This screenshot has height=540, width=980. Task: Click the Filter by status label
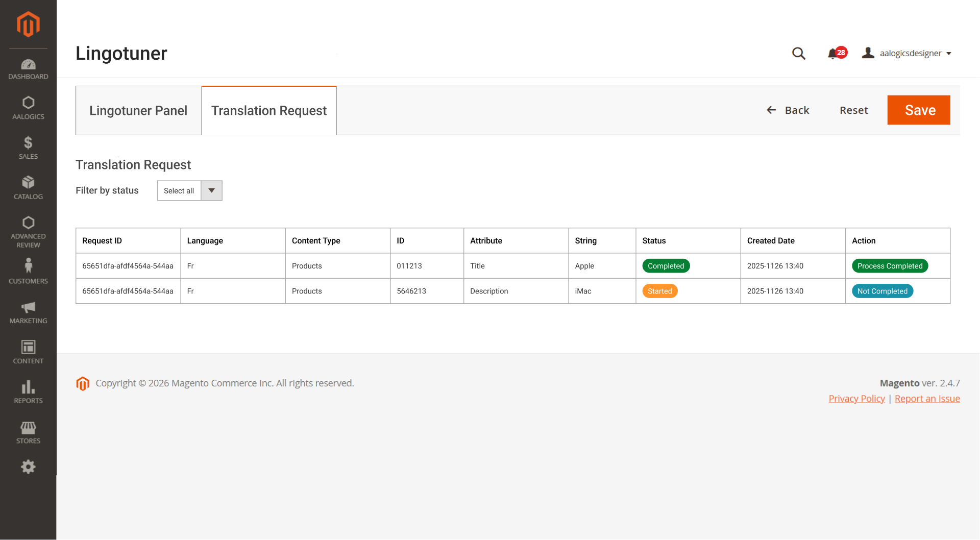pos(107,190)
